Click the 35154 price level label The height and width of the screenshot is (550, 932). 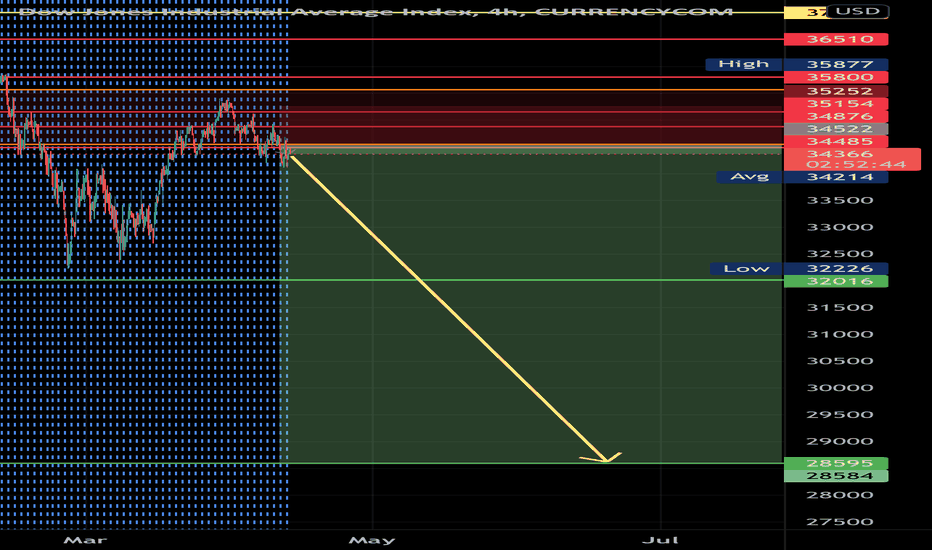point(836,103)
